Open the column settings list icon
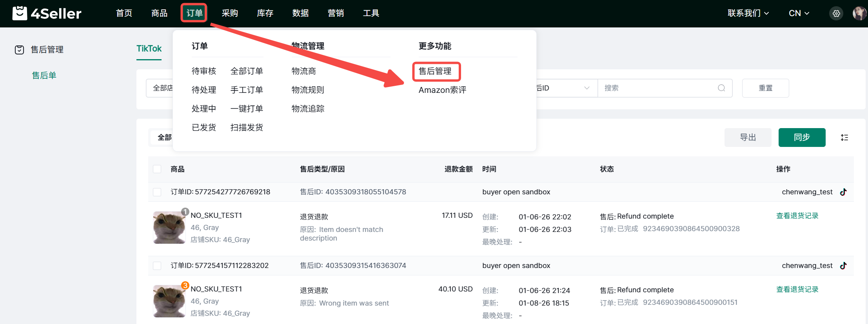The width and height of the screenshot is (868, 324). point(844,138)
